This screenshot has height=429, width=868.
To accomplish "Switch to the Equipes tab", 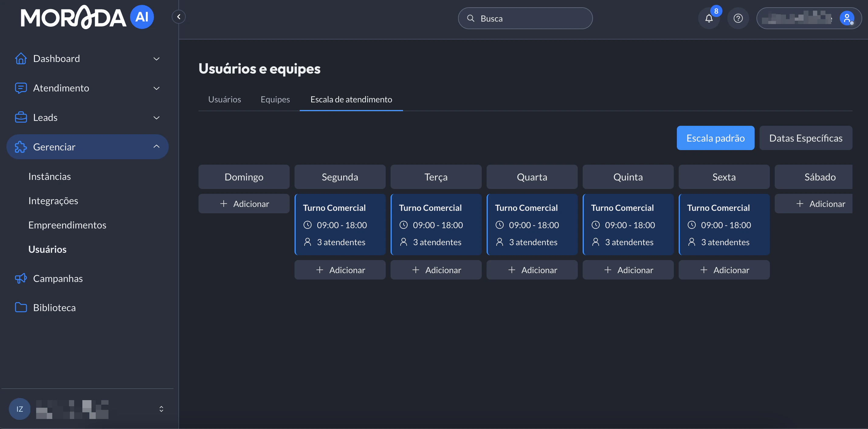I will pyautogui.click(x=275, y=99).
